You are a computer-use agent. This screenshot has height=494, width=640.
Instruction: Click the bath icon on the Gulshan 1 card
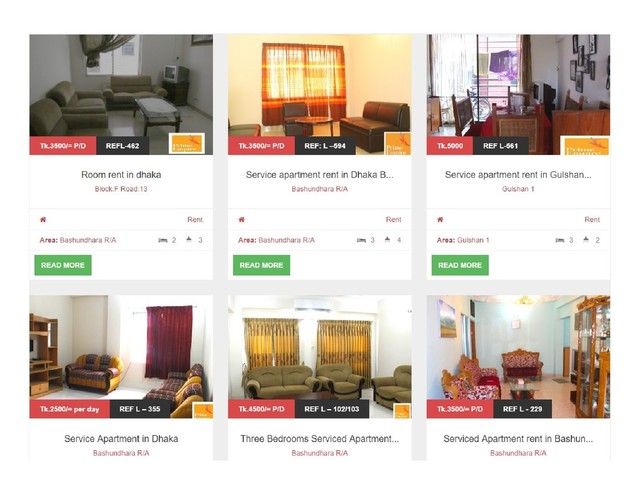[586, 240]
